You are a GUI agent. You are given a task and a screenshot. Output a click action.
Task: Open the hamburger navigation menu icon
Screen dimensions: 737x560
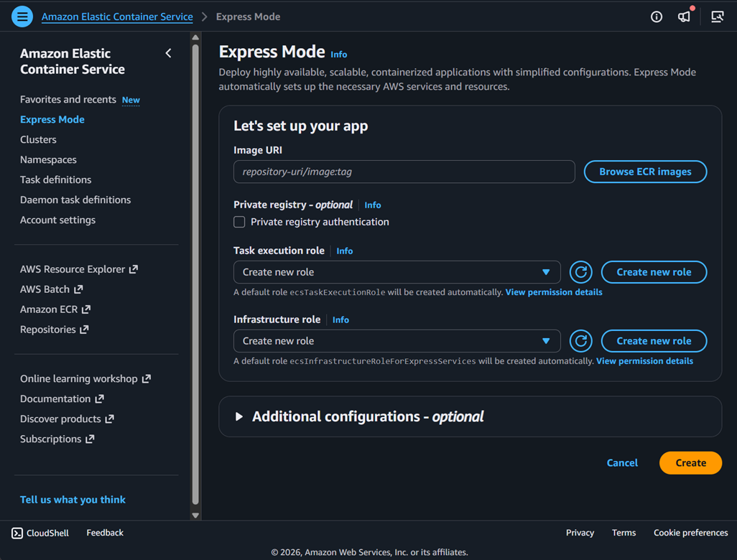coord(22,17)
